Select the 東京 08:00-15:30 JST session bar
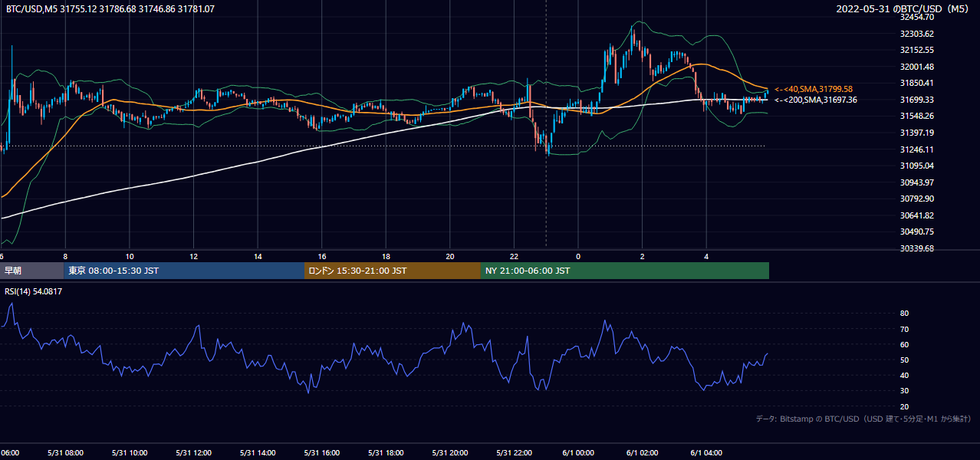Screen dimensions: 980x460 (184, 271)
